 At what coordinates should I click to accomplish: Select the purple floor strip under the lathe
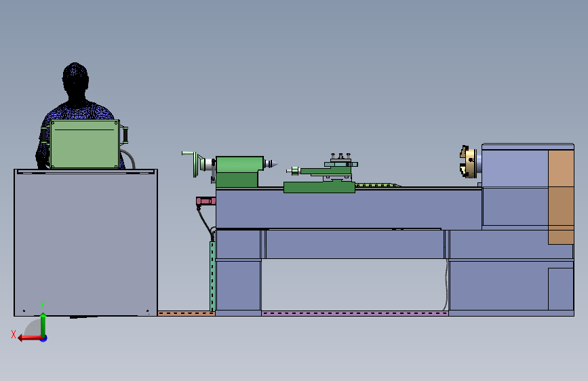pos(355,313)
